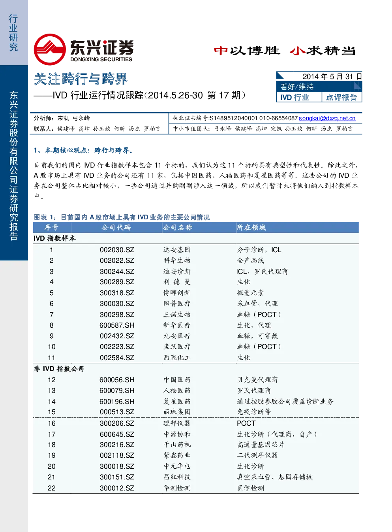Select stock code 300030.SZ

(x=117, y=304)
